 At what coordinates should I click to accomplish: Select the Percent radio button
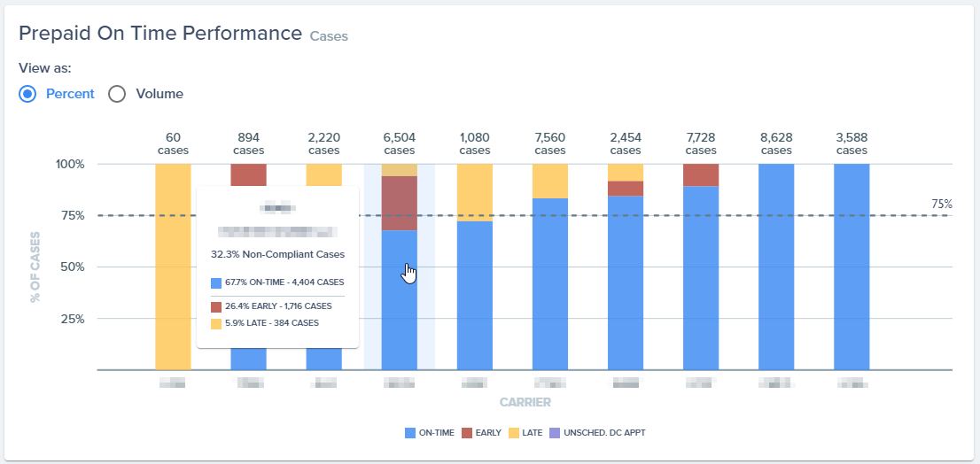pyautogui.click(x=27, y=94)
